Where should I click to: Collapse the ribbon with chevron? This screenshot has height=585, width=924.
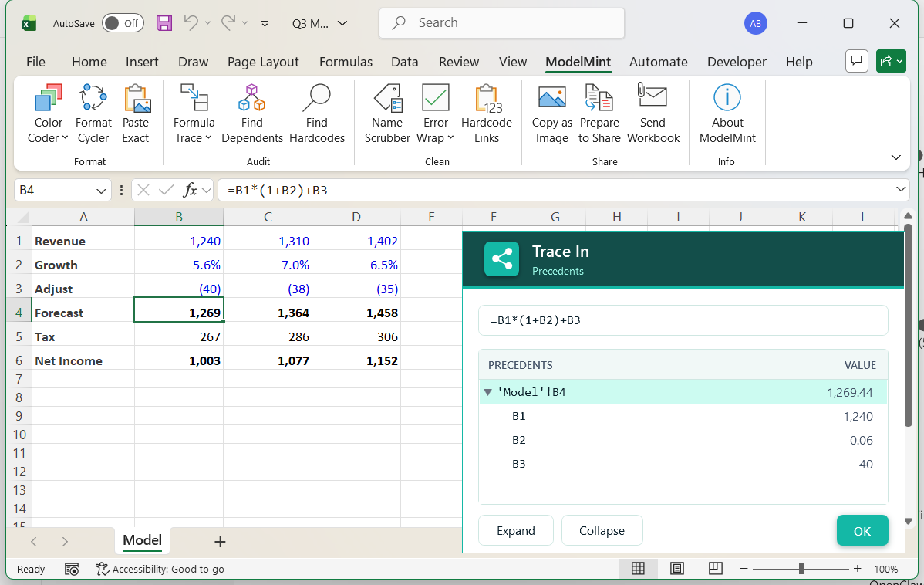895,157
